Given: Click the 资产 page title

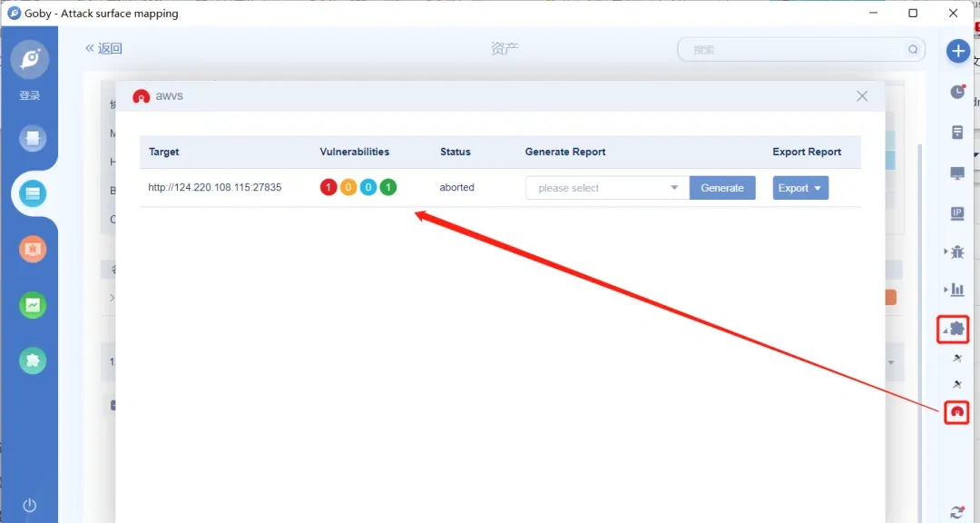Looking at the screenshot, I should coord(505,48).
